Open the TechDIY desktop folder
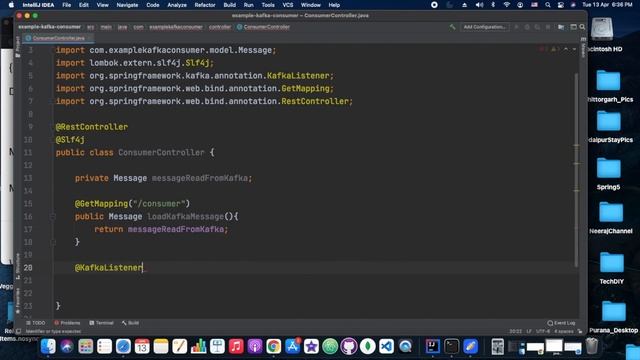This screenshot has width=640, height=360. [611, 268]
